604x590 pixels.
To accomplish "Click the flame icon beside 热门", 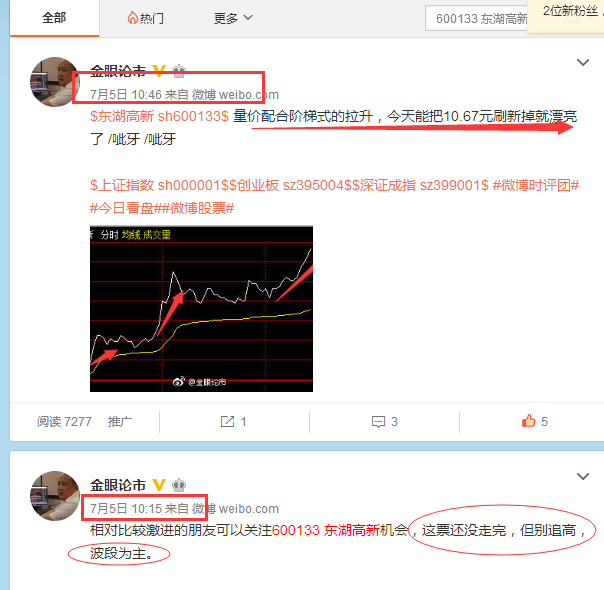I will (133, 18).
